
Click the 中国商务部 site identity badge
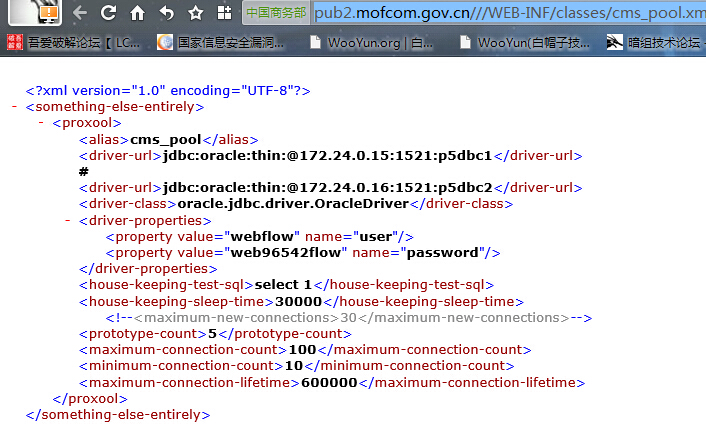pyautogui.click(x=276, y=13)
